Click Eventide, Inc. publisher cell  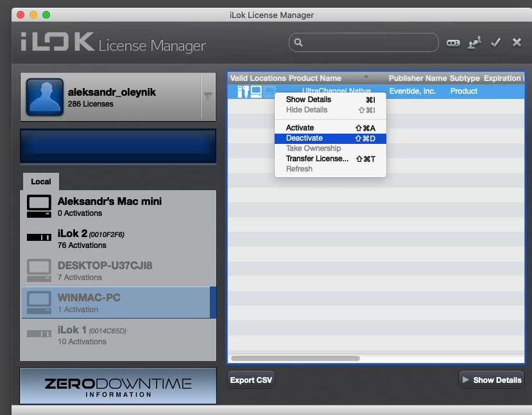[x=413, y=91]
